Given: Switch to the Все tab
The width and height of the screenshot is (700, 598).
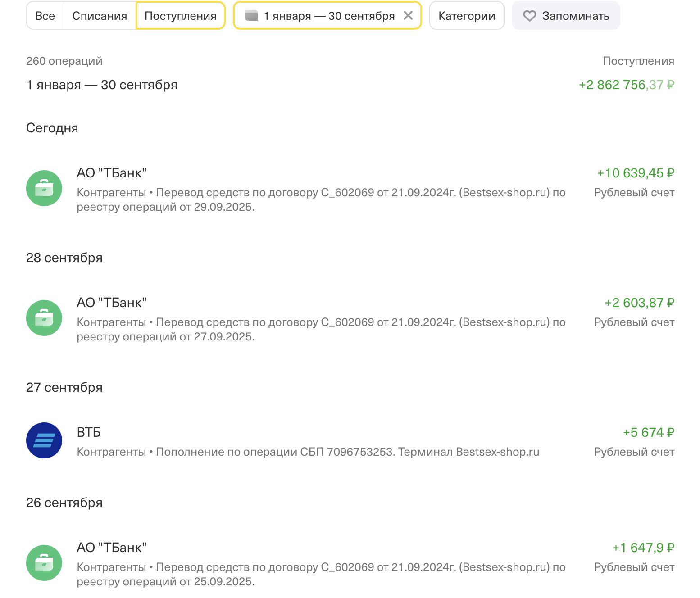Looking at the screenshot, I should (x=45, y=16).
